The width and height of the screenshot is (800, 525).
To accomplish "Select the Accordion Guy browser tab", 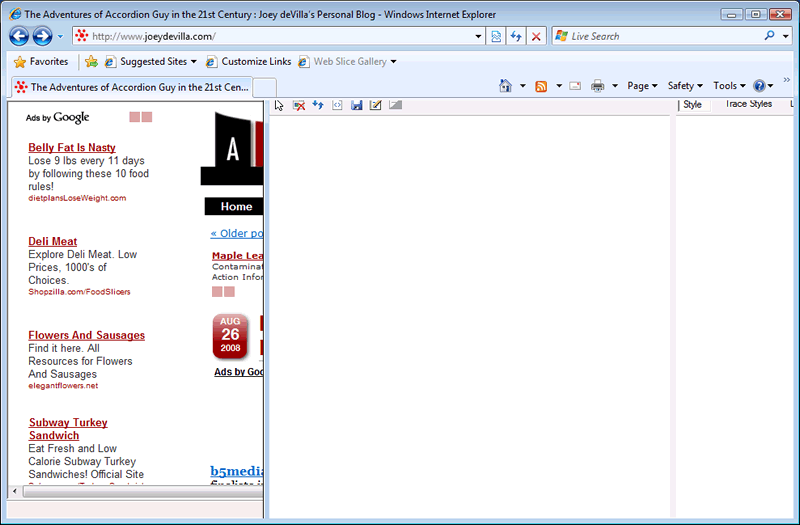I will click(132, 87).
